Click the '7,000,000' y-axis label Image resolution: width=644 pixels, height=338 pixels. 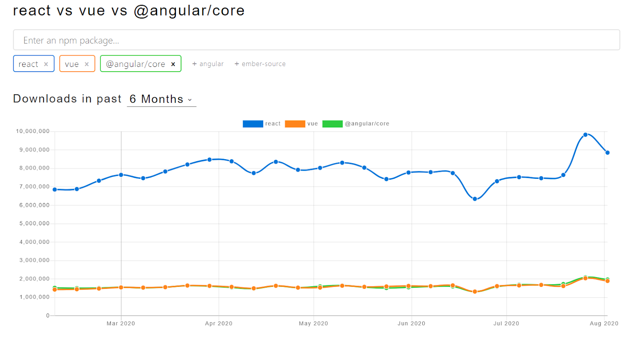point(34,187)
